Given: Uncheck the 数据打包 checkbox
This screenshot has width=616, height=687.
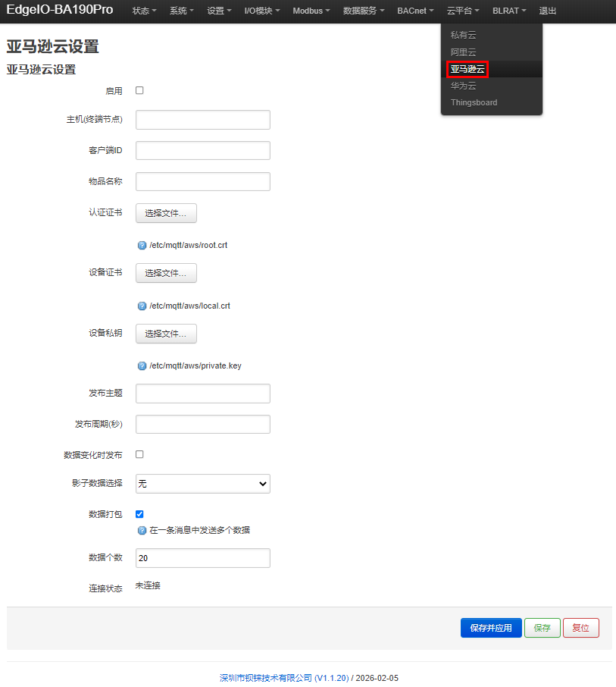Looking at the screenshot, I should (x=139, y=514).
